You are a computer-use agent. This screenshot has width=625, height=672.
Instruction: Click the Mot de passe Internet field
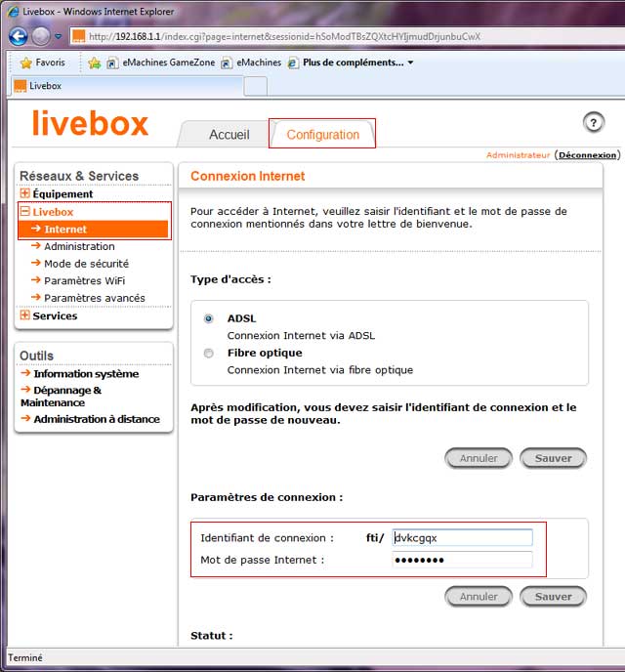[x=462, y=560]
